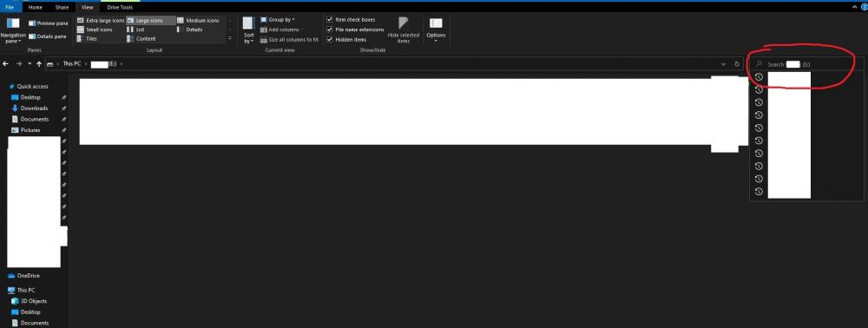Open pinned Desktop under Quick access
Screen dimensions: 868x328
(x=26, y=97)
